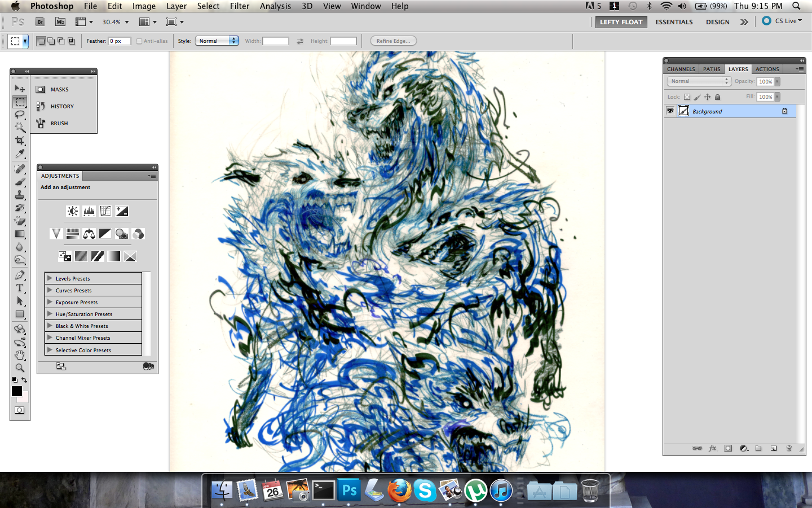
Task: Open Firefox from the Dock
Action: (x=399, y=490)
